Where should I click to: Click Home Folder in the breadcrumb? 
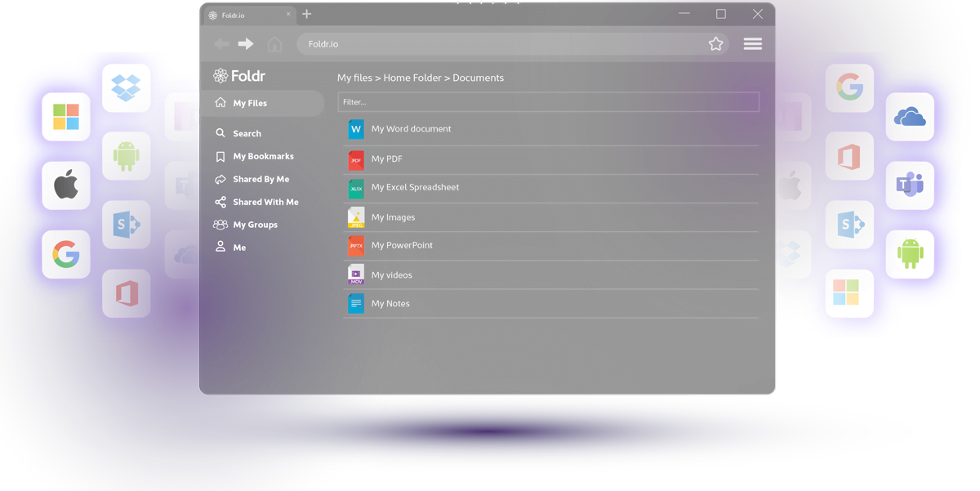point(412,78)
